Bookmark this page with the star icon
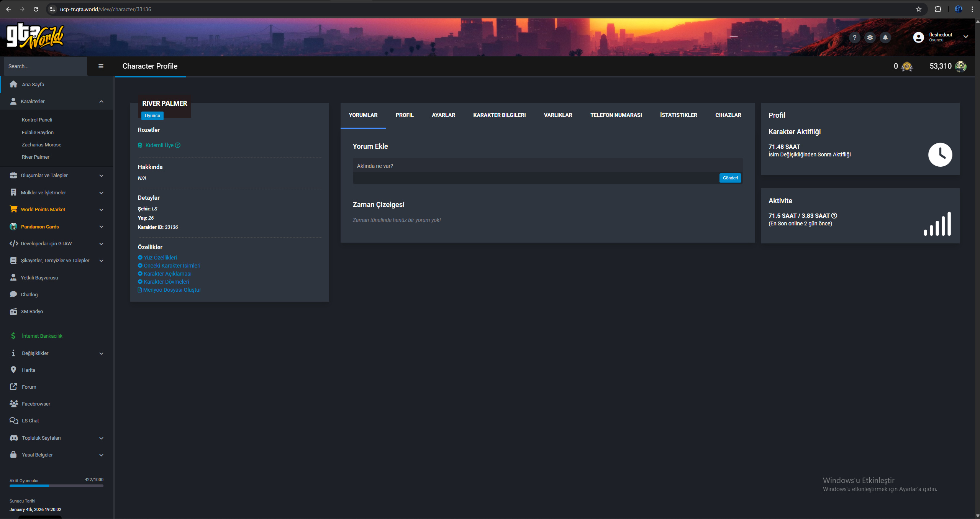 [919, 9]
